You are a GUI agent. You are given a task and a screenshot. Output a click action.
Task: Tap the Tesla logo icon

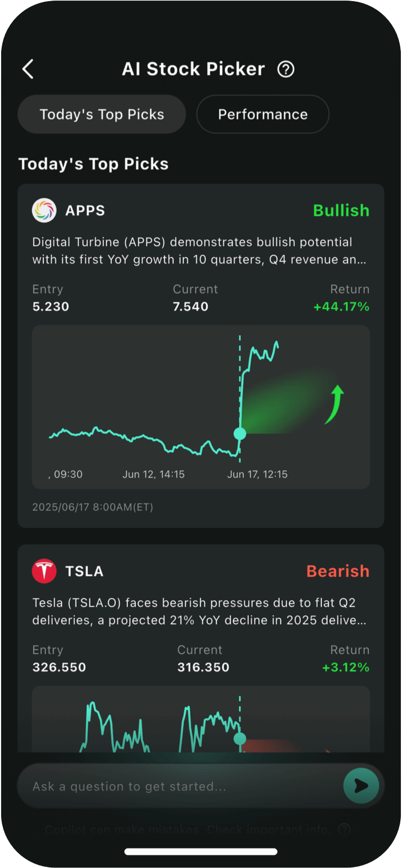pyautogui.click(x=44, y=571)
